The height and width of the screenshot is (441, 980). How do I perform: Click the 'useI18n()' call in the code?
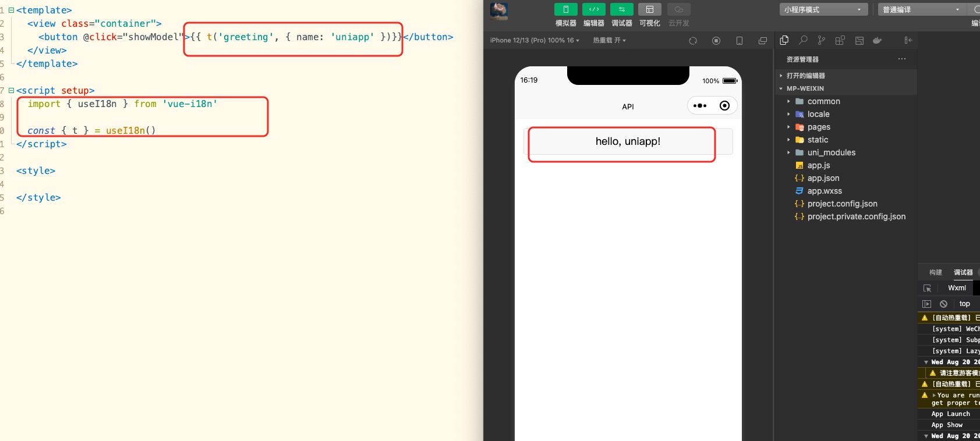pos(131,130)
